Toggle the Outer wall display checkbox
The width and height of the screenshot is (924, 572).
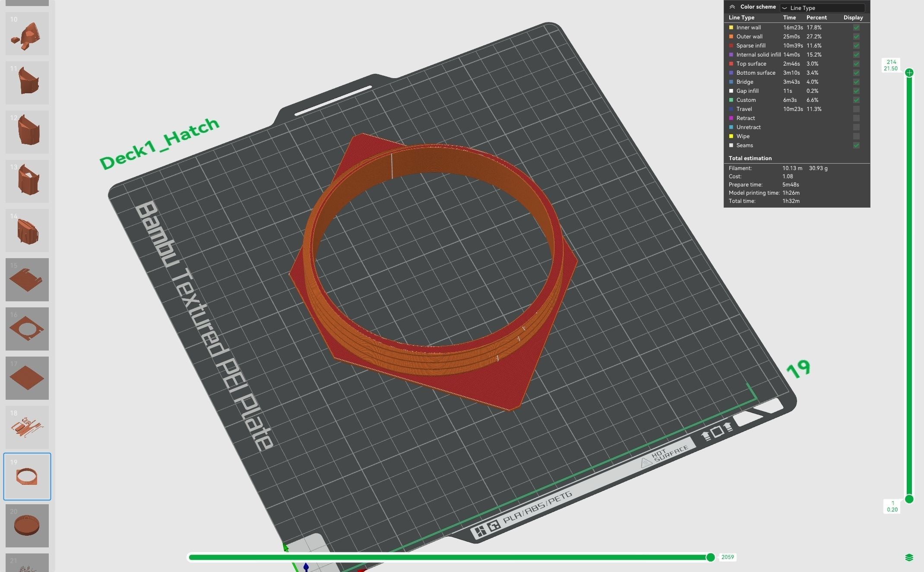tap(856, 37)
